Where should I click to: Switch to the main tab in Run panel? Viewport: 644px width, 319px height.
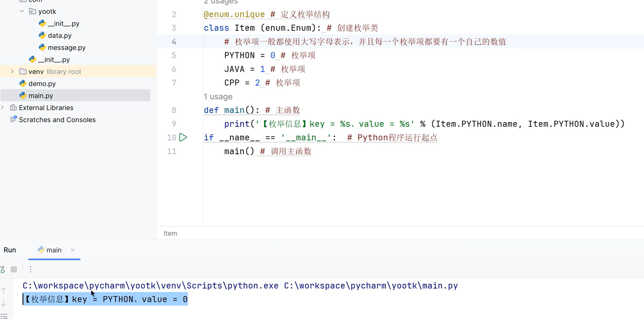(53, 250)
